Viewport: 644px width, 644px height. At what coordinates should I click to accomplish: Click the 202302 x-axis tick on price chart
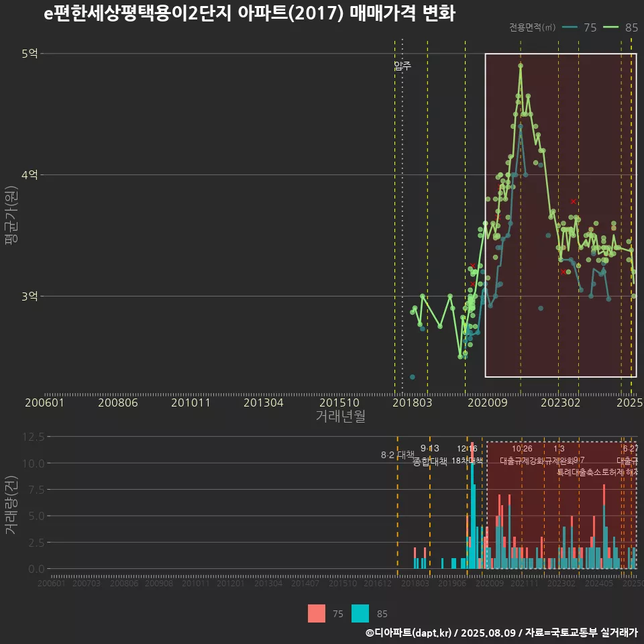point(561,402)
